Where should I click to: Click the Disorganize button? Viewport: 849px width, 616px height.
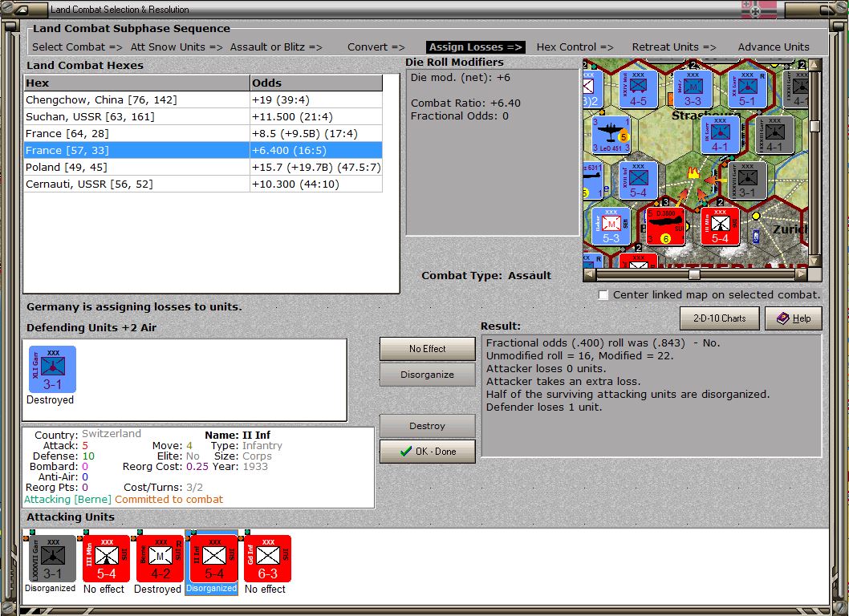pos(427,375)
